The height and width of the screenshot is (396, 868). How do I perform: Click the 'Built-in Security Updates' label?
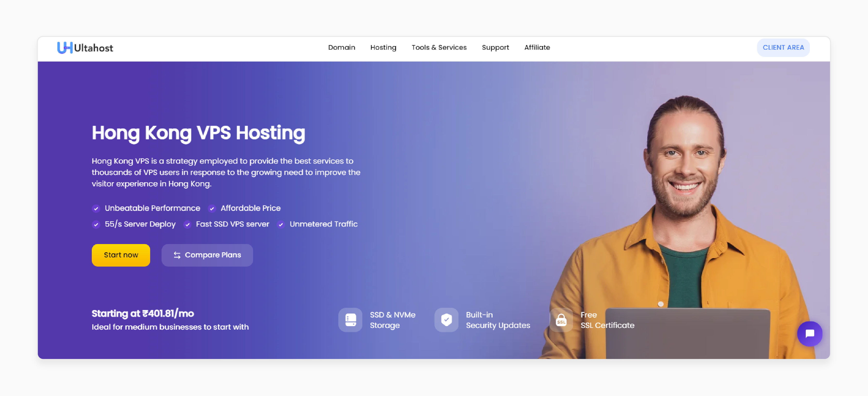pyautogui.click(x=498, y=320)
